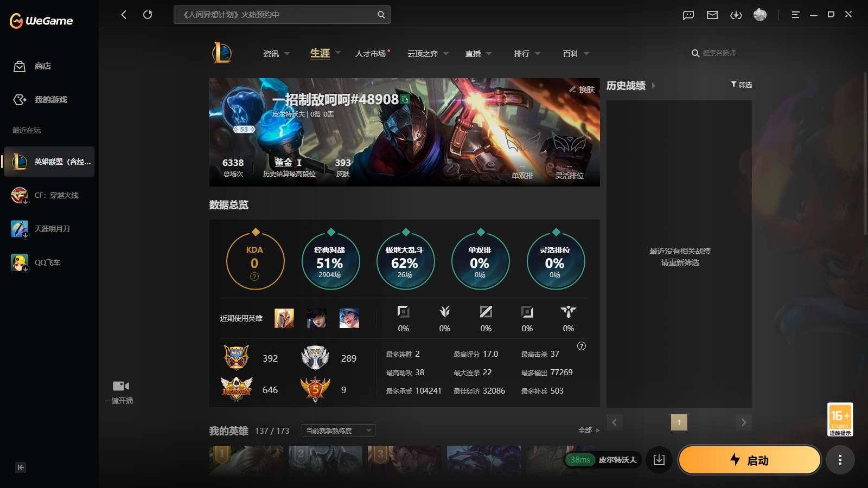The width and height of the screenshot is (868, 488).
Task: Click the 皮尔特沃夫 server selector
Action: 603,460
